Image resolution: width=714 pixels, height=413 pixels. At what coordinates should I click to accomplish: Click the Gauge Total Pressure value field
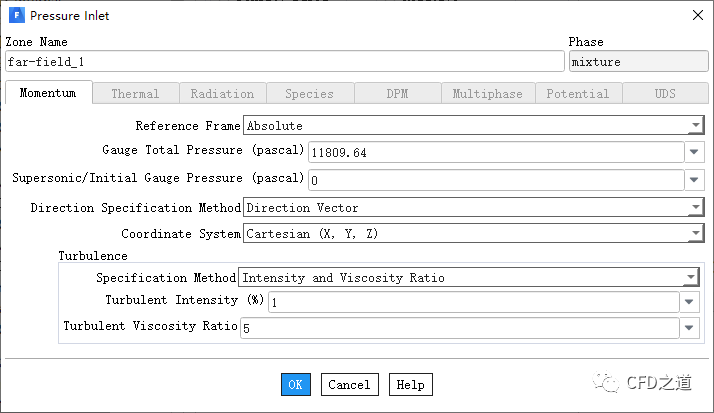point(495,153)
